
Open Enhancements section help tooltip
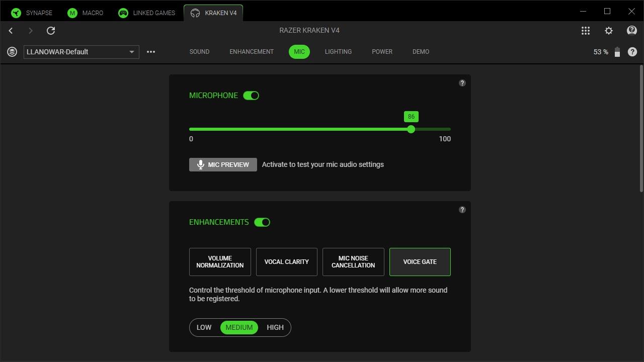click(x=462, y=210)
